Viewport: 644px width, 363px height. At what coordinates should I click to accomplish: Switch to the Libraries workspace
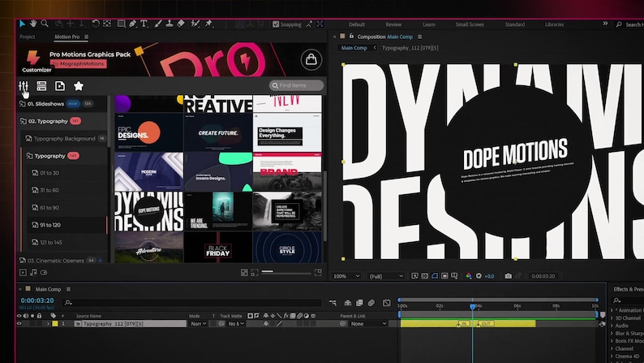click(554, 24)
